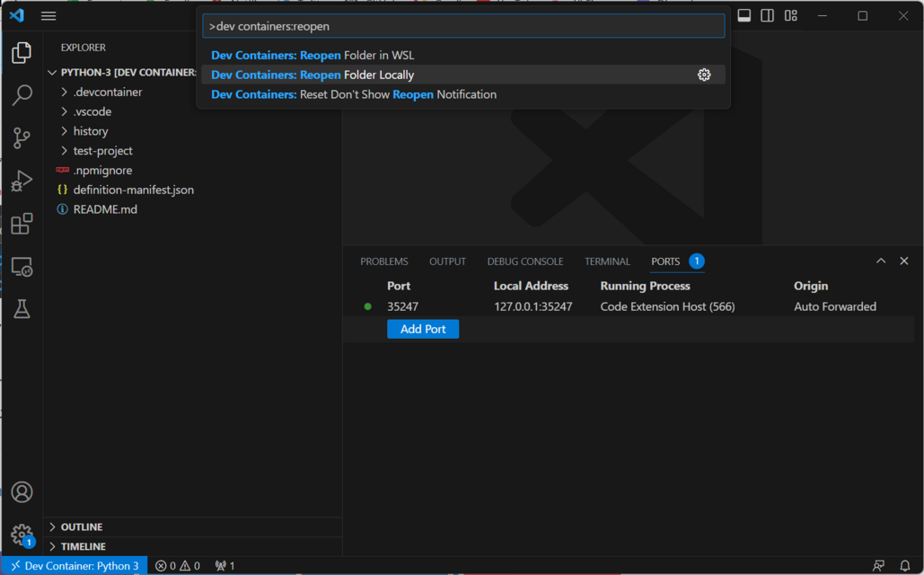Configure keybinding gear for Reopen Folder Locally
Viewport: 924px width, 575px height.
click(x=704, y=75)
